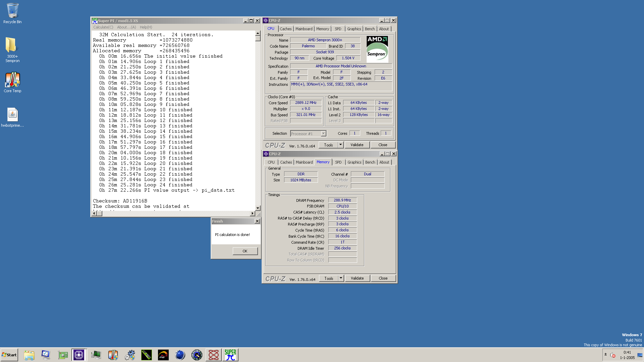Click Close button in upper CPU-Z
Image resolution: width=644 pixels, height=362 pixels.
point(383,145)
